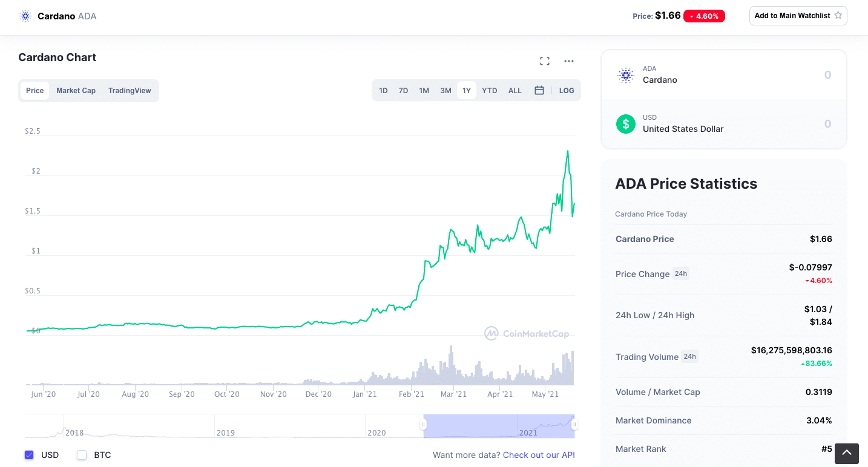Click the 2018 label in the navigator
Image resolution: width=868 pixels, height=467 pixels.
[74, 433]
